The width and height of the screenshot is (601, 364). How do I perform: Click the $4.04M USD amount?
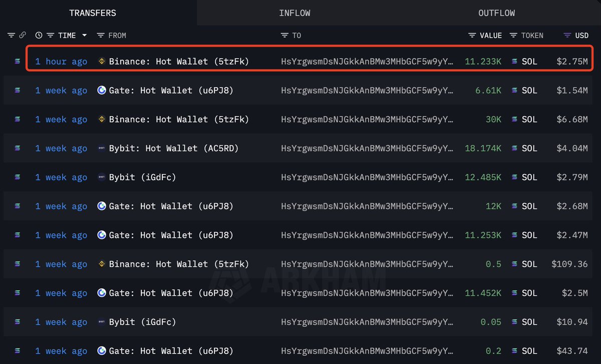click(572, 149)
